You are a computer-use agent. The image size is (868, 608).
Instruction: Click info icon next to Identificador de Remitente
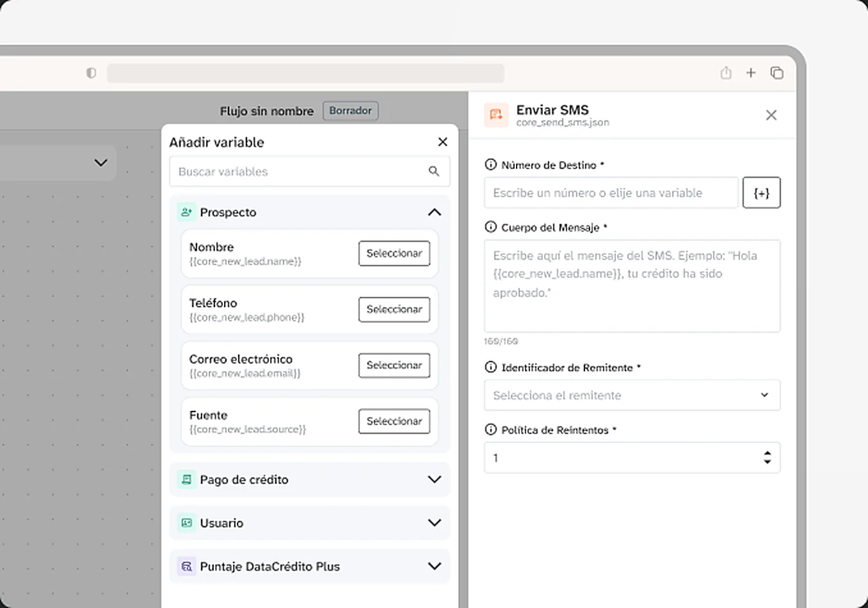(x=491, y=367)
